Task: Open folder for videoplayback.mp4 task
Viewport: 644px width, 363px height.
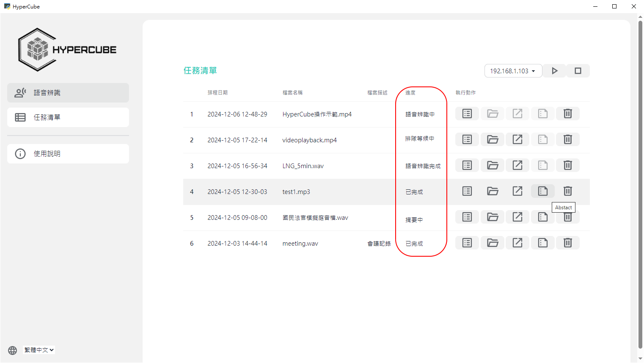Action: click(x=493, y=139)
